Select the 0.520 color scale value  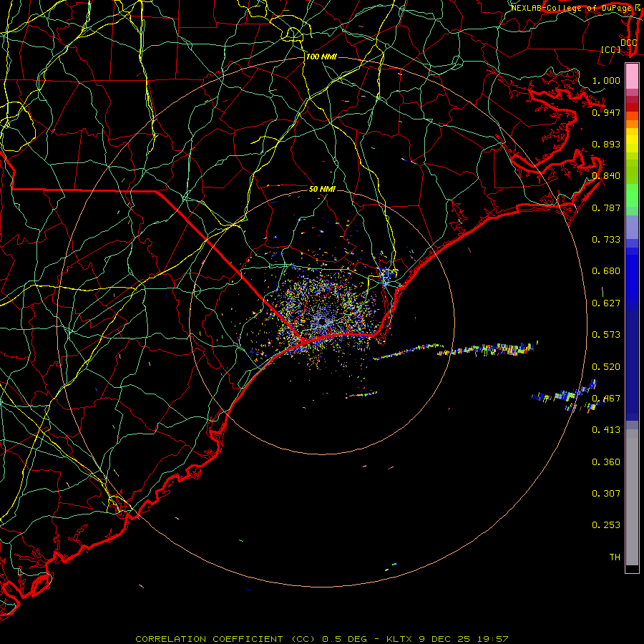tap(606, 367)
